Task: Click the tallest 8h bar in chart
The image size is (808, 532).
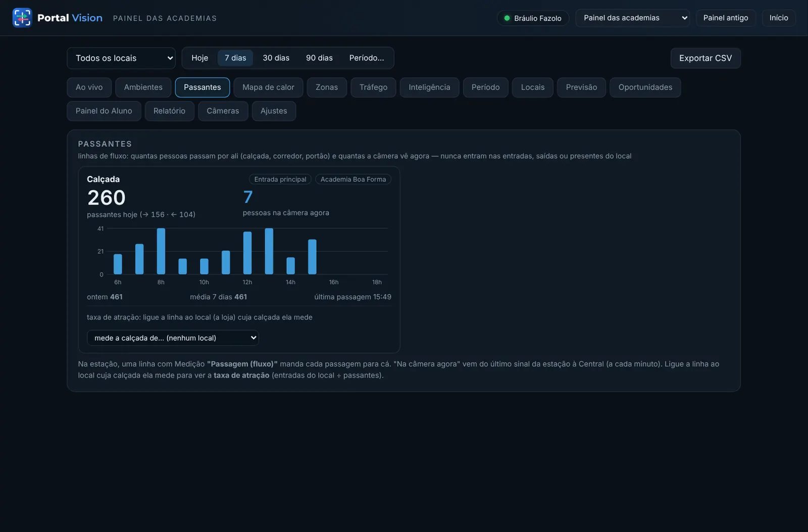Action: (161, 251)
